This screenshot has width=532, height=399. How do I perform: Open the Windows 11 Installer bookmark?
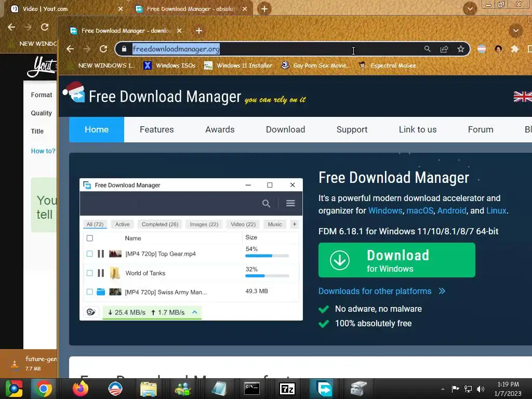tap(238, 65)
